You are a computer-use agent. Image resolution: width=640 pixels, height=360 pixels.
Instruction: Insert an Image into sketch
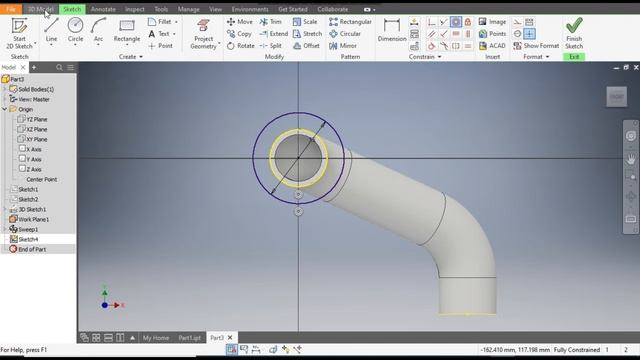[492, 22]
